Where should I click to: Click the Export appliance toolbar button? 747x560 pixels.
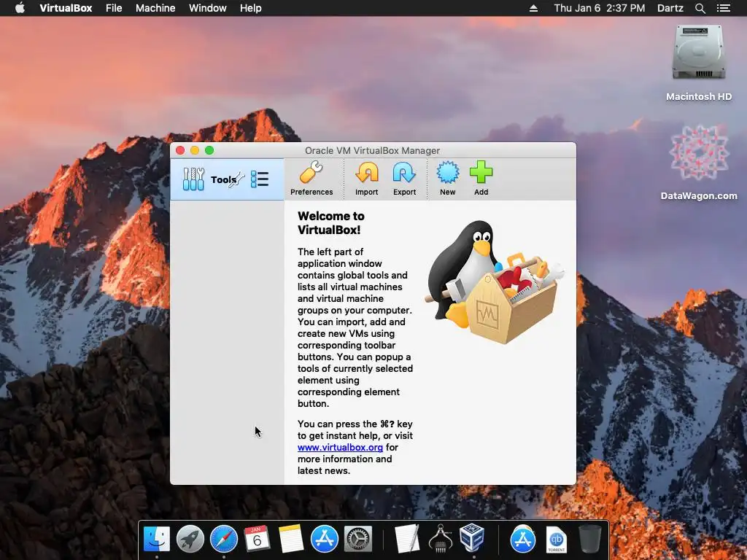click(x=404, y=179)
